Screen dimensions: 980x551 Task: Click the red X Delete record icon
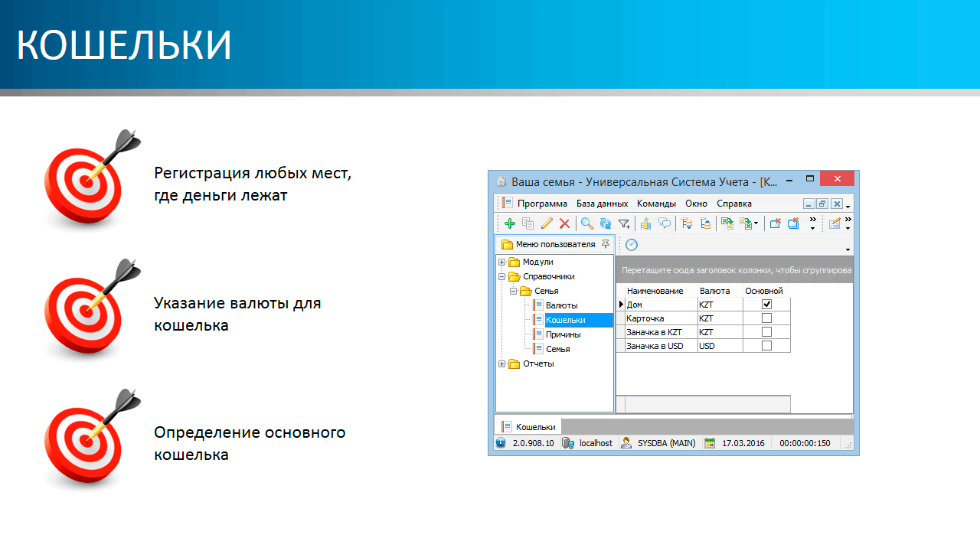(x=564, y=223)
